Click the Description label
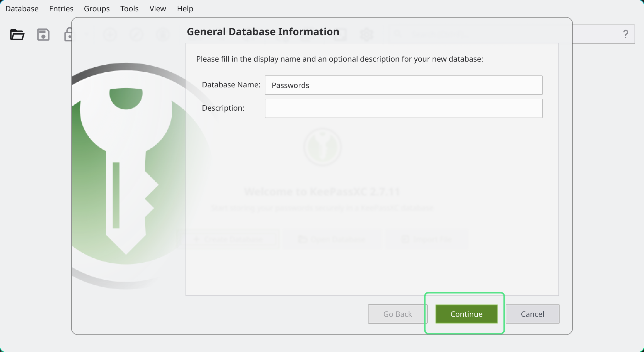This screenshot has height=352, width=644. [223, 108]
